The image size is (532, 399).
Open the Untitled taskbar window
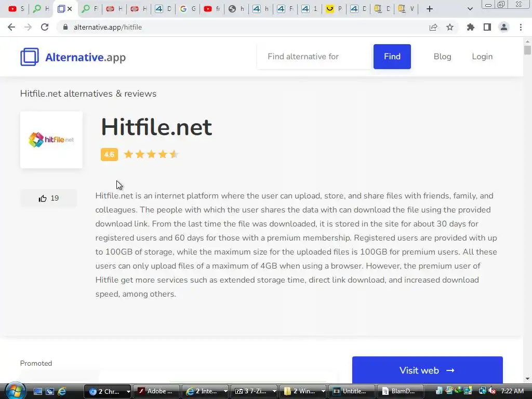click(x=352, y=391)
